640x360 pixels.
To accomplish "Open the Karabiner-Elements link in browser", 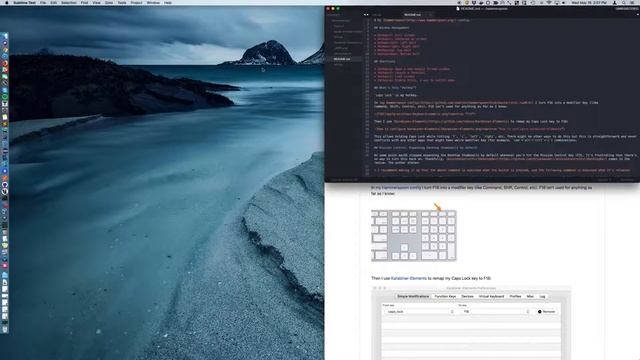I will click(409, 278).
